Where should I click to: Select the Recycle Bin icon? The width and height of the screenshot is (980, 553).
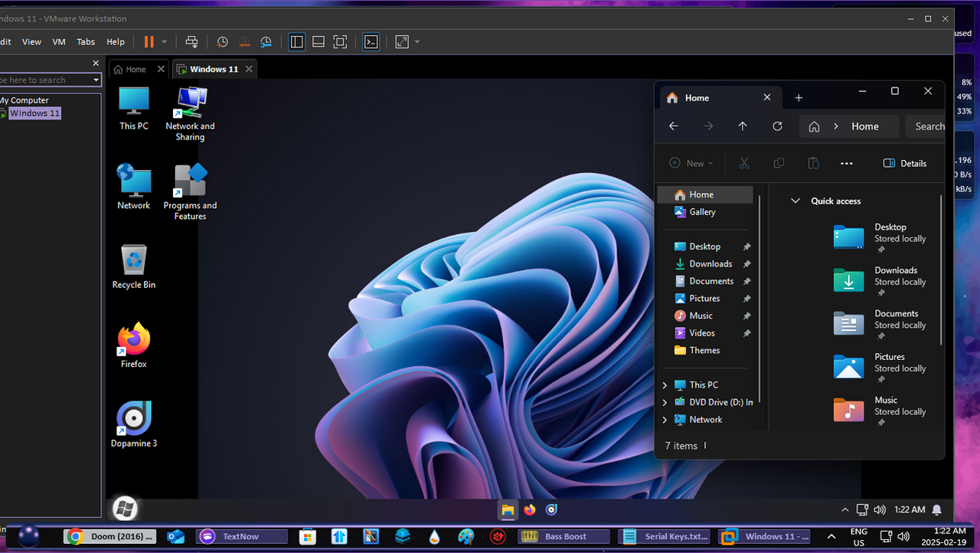(134, 267)
